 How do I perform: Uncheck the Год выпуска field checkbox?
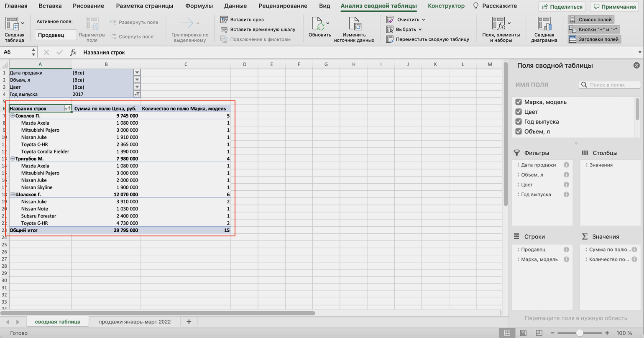[519, 122]
